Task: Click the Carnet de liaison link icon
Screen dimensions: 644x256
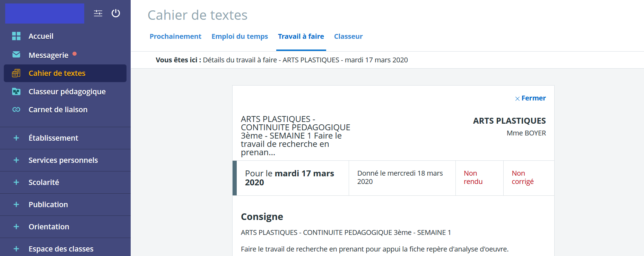Action: pyautogui.click(x=16, y=109)
